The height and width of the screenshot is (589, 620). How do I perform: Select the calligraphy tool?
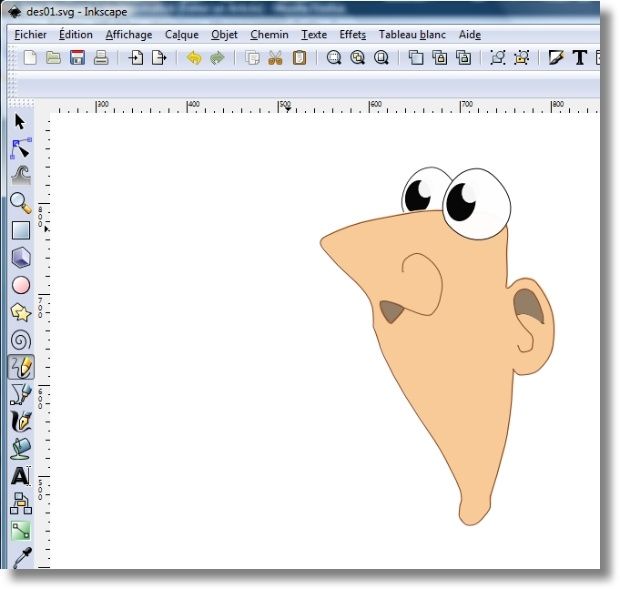[21, 421]
